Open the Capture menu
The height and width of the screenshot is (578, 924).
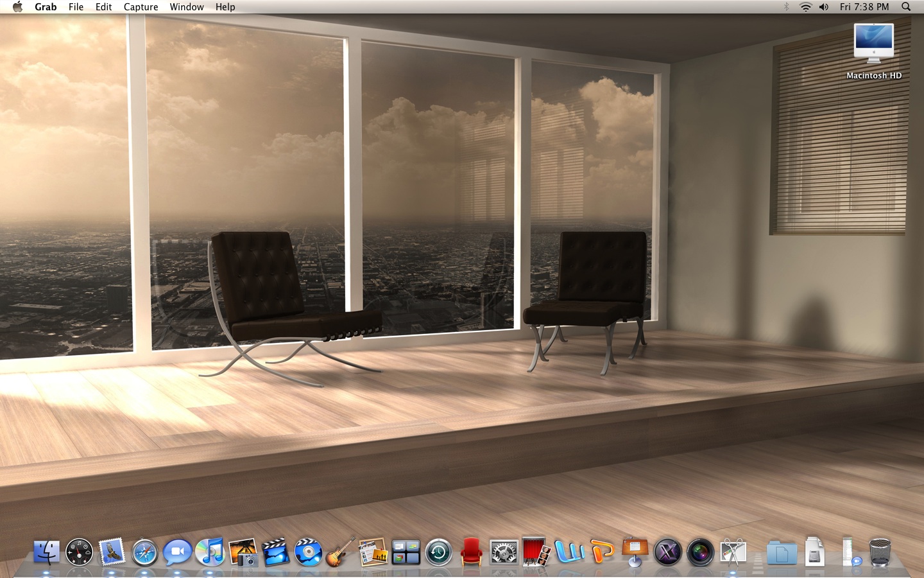pyautogui.click(x=141, y=6)
